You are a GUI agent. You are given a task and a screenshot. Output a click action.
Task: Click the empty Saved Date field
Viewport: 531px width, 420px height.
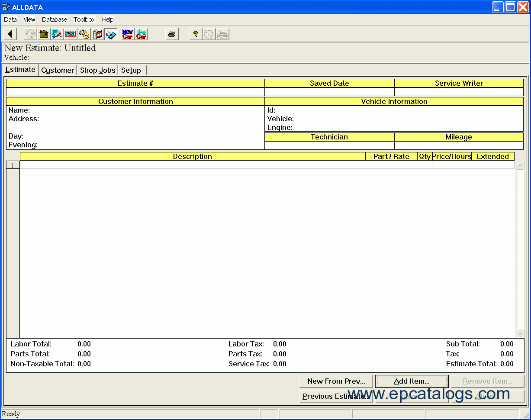tap(329, 92)
